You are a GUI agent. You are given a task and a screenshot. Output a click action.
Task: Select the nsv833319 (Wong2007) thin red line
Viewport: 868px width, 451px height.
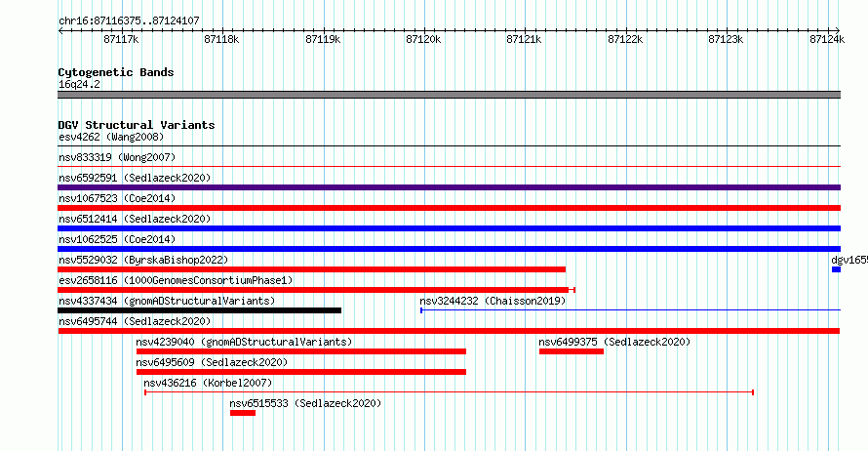click(449, 166)
